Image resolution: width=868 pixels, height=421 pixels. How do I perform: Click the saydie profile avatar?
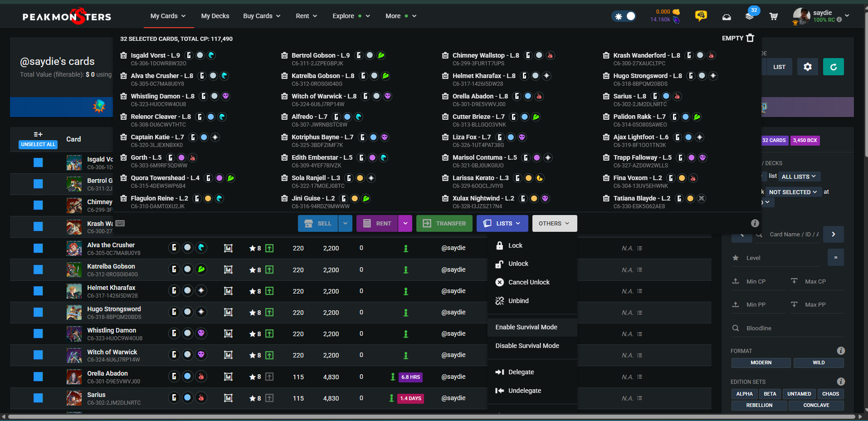801,16
